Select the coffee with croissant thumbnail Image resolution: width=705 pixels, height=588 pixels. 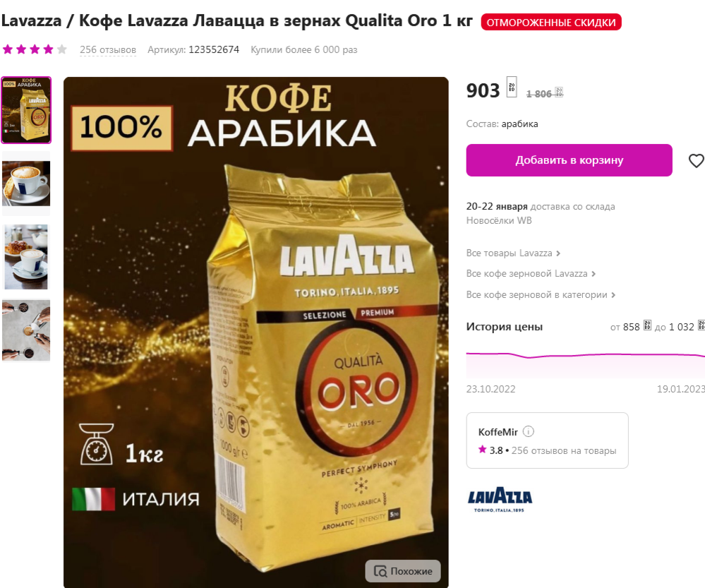[26, 257]
